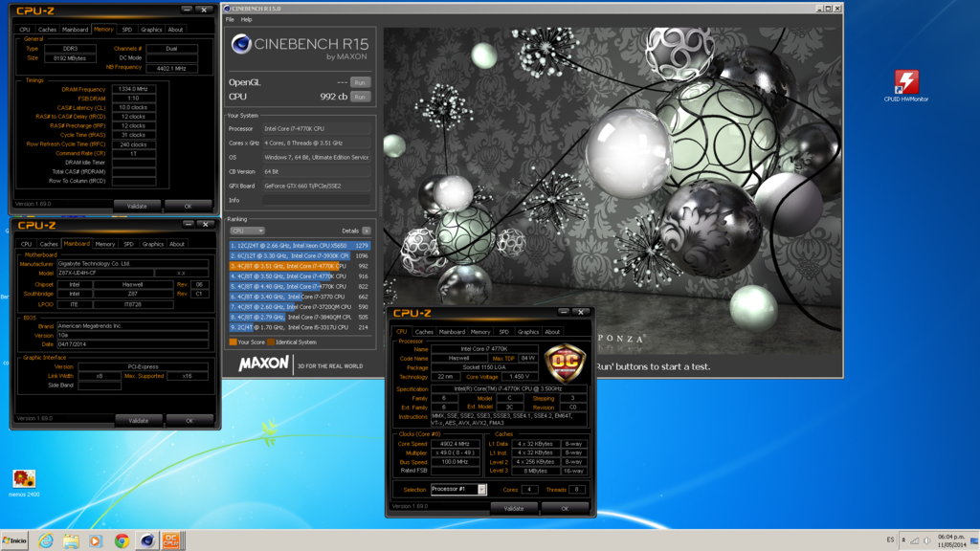Click Core Speed value 4902.4 MHz

coord(455,444)
